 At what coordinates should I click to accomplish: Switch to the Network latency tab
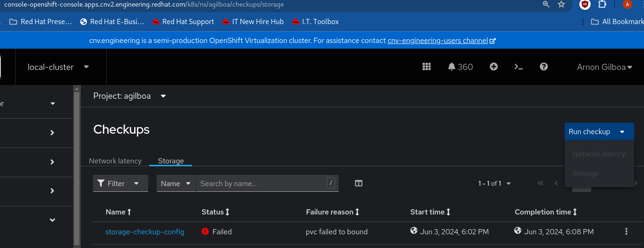click(x=115, y=161)
